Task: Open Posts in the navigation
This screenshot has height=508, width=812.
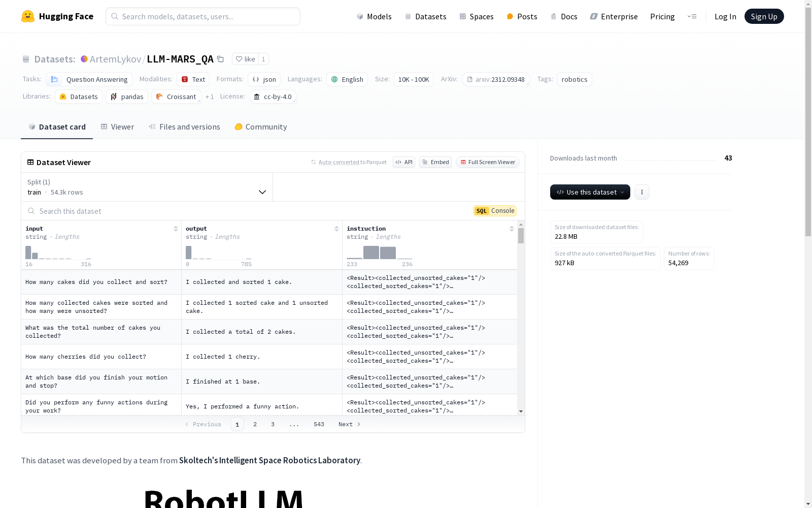Action: [x=522, y=16]
